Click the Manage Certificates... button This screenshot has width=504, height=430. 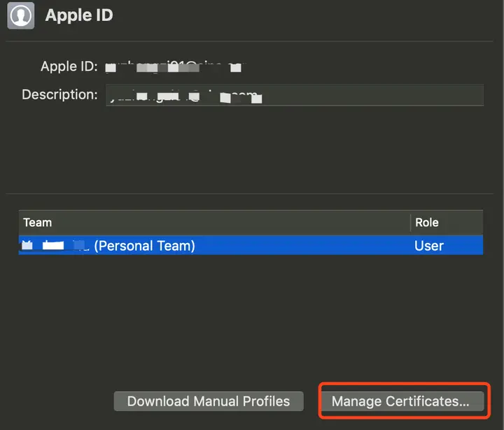(x=402, y=401)
